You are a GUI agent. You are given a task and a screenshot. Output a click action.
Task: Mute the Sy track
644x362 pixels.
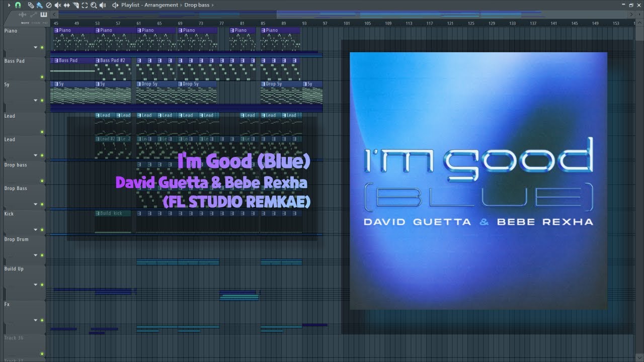click(x=42, y=101)
